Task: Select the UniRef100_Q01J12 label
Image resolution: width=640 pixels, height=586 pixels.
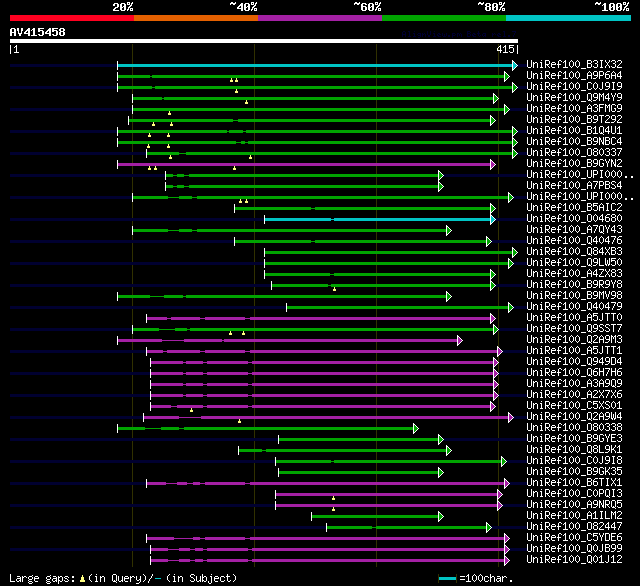Action: [574, 560]
